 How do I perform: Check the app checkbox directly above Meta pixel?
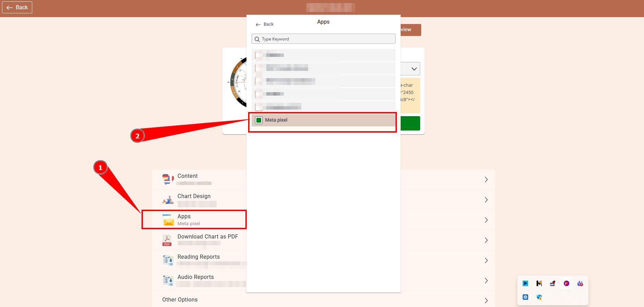coord(259,107)
